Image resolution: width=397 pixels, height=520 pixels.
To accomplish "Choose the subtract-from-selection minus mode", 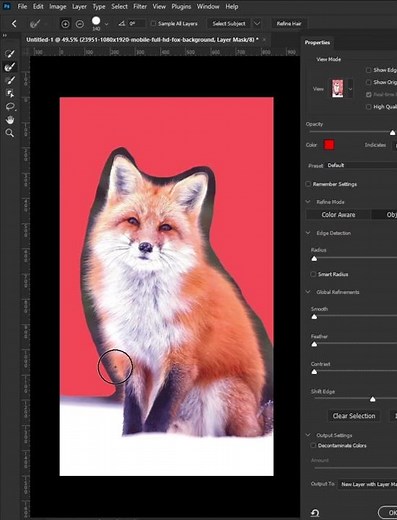I will (x=79, y=24).
